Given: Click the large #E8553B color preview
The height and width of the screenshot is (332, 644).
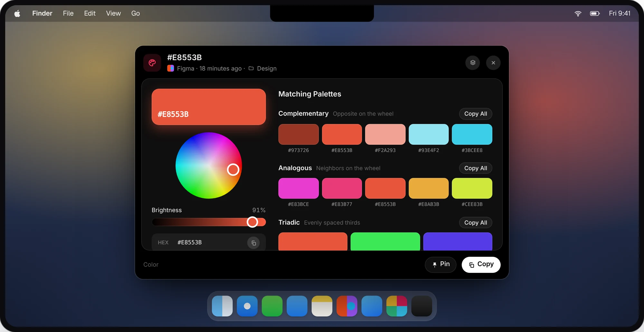Looking at the screenshot, I should pos(209,107).
